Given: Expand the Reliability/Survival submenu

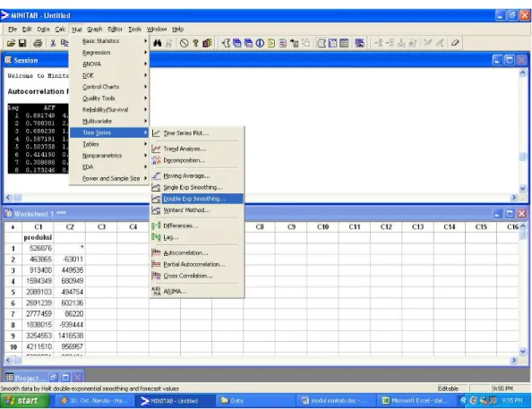Looking at the screenshot, I should (x=109, y=109).
